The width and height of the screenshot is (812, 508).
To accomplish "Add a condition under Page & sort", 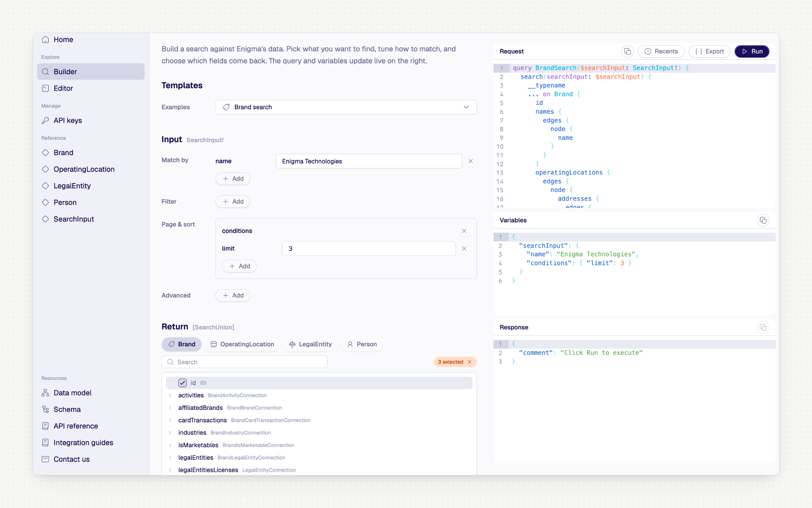I will pos(239,266).
